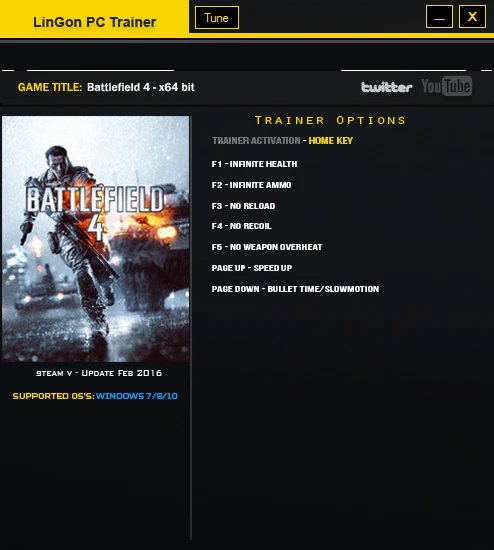Click the Tune button
494x550 pixels.
point(217,18)
